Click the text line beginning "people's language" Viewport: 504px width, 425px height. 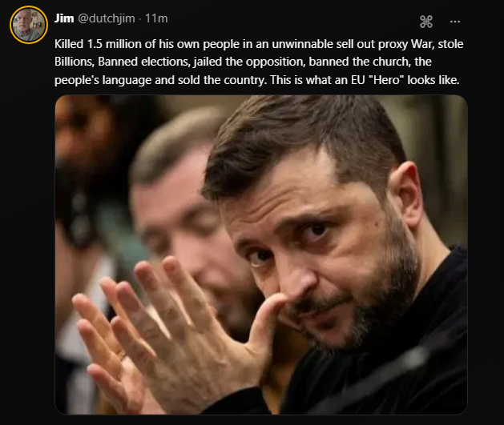[x=257, y=79]
